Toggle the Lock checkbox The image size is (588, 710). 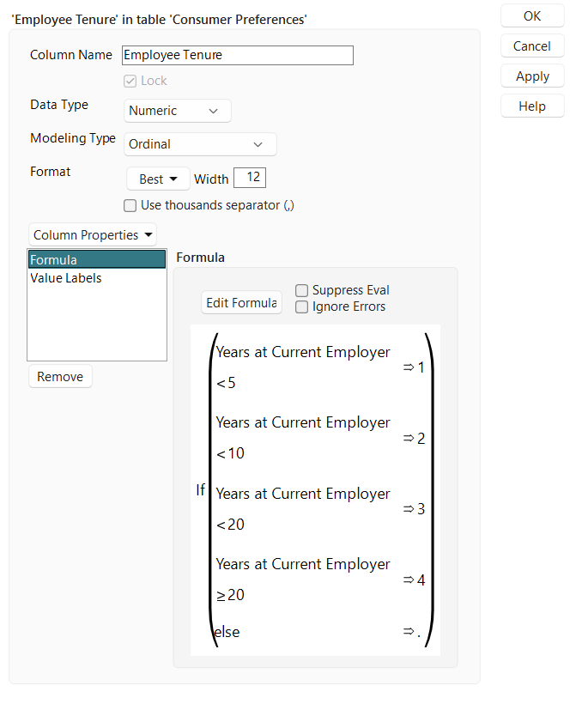(130, 80)
